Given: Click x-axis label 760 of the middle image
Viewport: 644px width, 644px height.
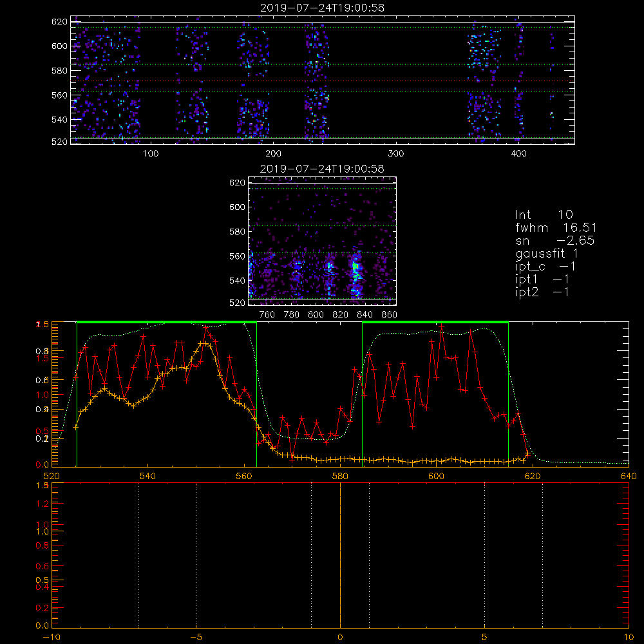Looking at the screenshot, I should click(267, 315).
